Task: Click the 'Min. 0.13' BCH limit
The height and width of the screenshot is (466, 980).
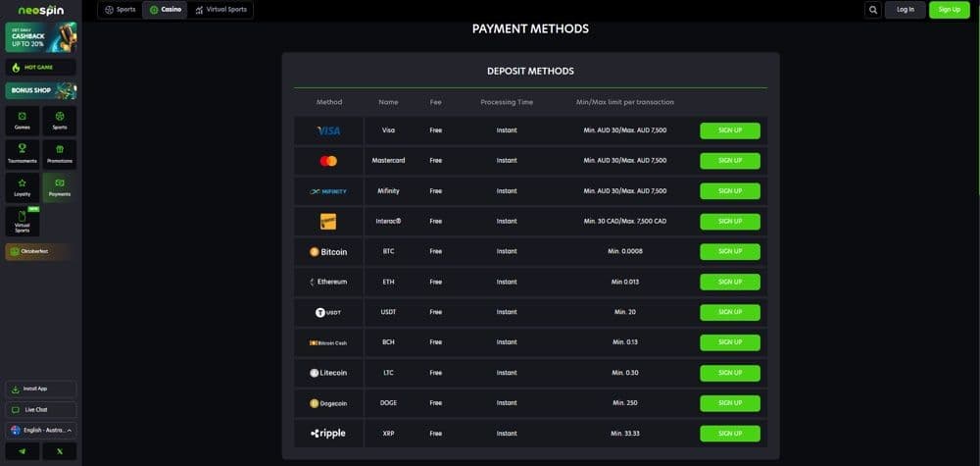Action: (x=625, y=342)
